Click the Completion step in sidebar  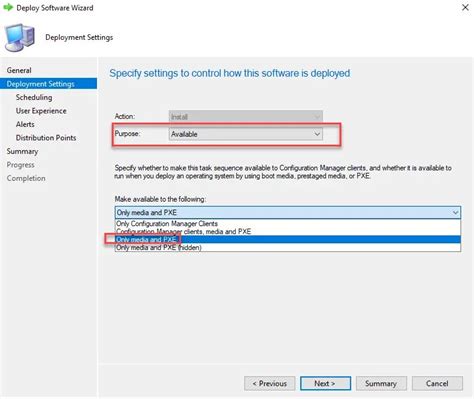pos(26,178)
